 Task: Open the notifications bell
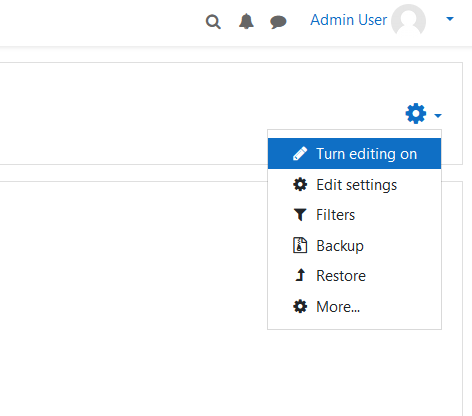(x=246, y=21)
